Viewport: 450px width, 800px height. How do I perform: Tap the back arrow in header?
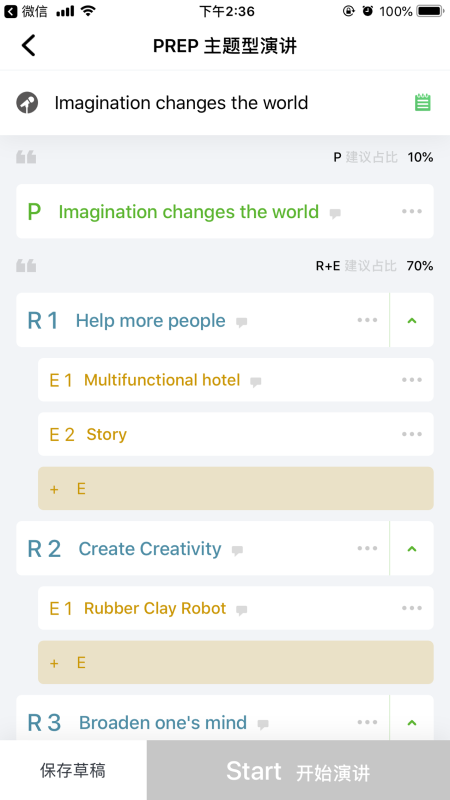[x=29, y=45]
